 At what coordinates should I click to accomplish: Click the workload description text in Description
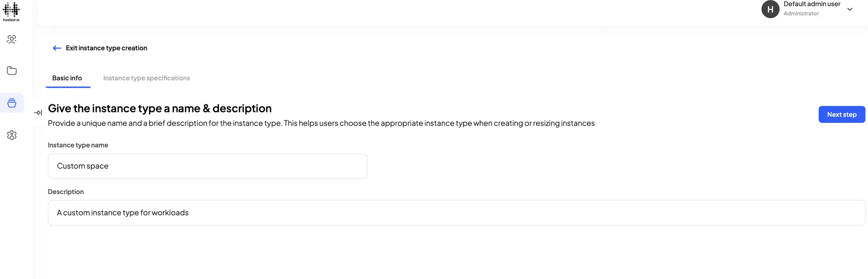coord(123,213)
